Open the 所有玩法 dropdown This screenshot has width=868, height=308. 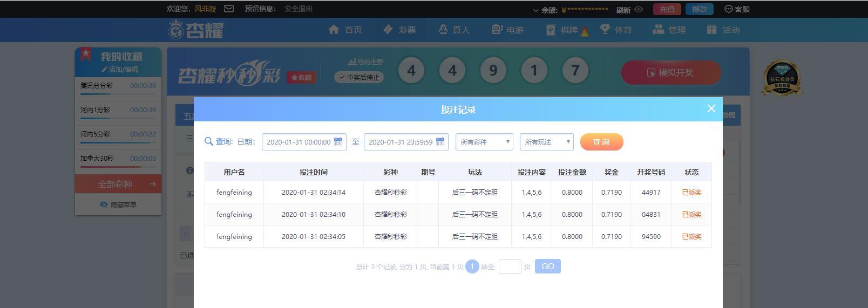pos(547,142)
